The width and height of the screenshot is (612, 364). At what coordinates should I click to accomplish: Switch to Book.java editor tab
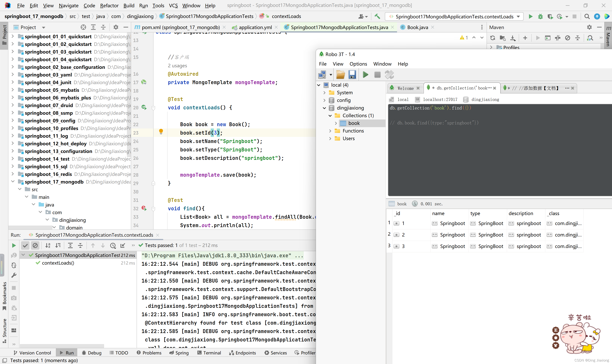click(x=417, y=27)
